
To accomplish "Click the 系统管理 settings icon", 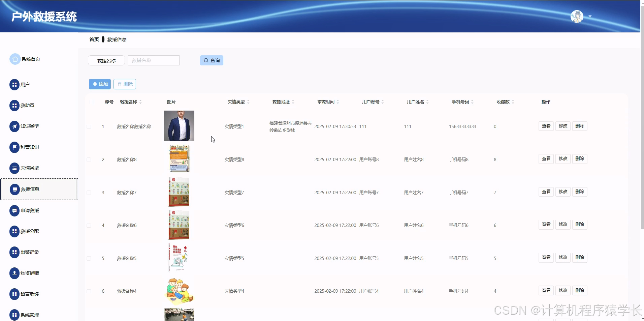I will pos(14,315).
